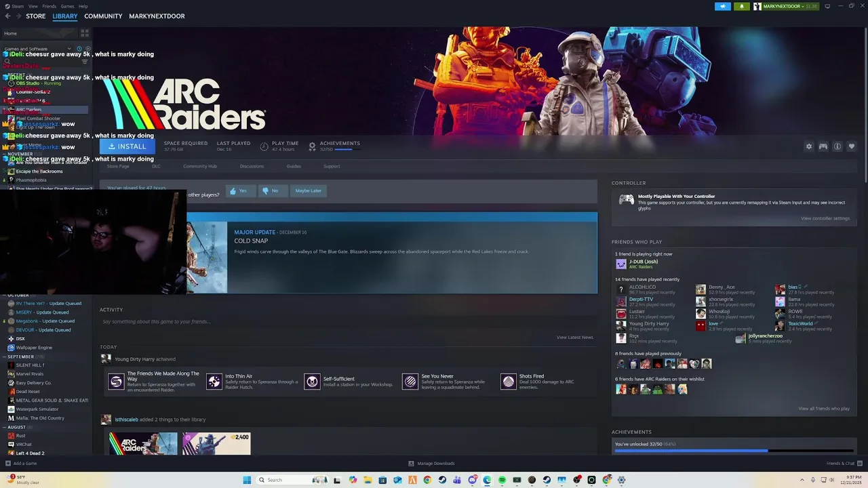Viewport: 868px width, 488px height.
Task: Open Windows Start menu
Action: point(247,480)
